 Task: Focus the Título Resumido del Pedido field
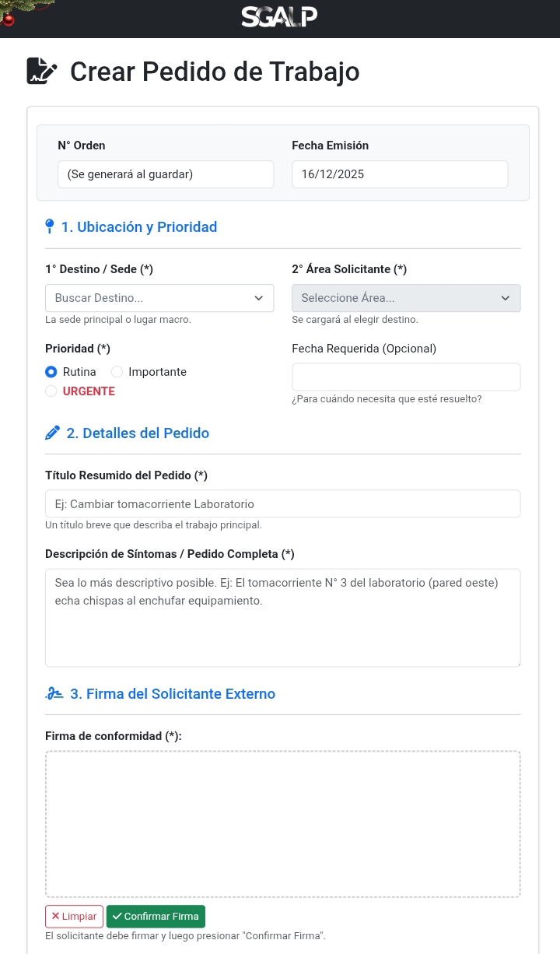pyautogui.click(x=282, y=503)
